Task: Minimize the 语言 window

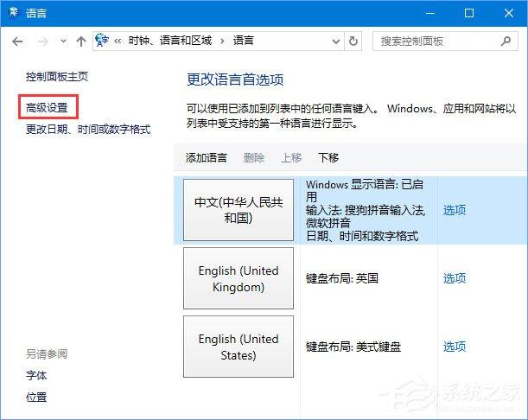Action: click(430, 13)
